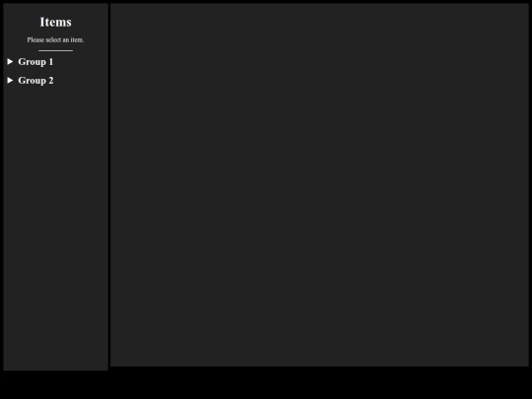This screenshot has height=399, width=532.
Task: Select the Group 1 label text
Action: (x=35, y=62)
